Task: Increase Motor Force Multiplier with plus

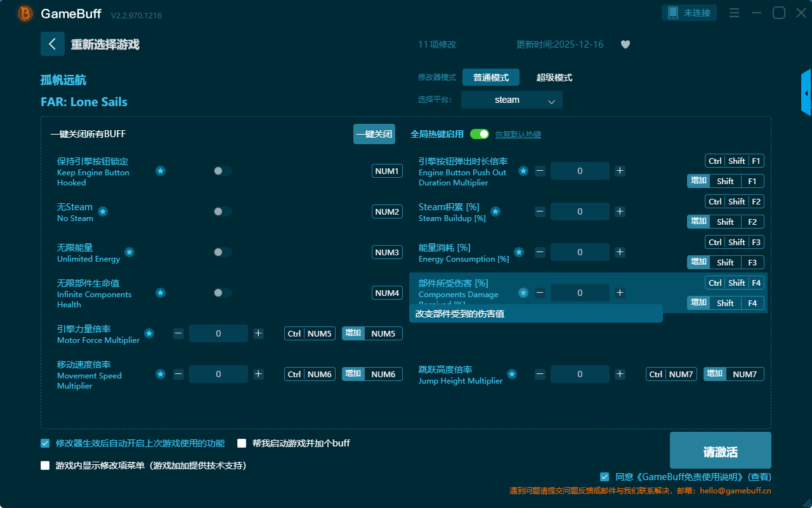Action: (x=258, y=333)
